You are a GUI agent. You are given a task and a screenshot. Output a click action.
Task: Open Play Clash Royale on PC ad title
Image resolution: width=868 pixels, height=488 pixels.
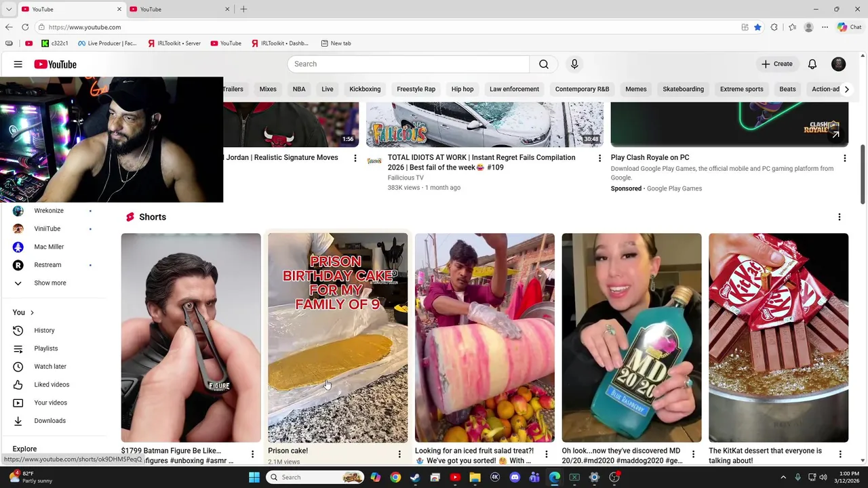650,157
